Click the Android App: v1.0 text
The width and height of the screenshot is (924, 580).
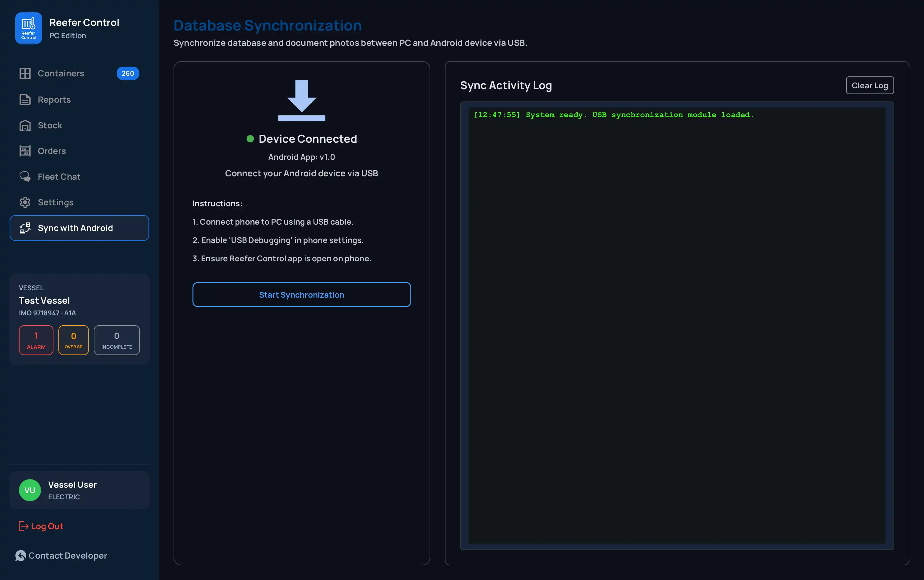point(302,157)
